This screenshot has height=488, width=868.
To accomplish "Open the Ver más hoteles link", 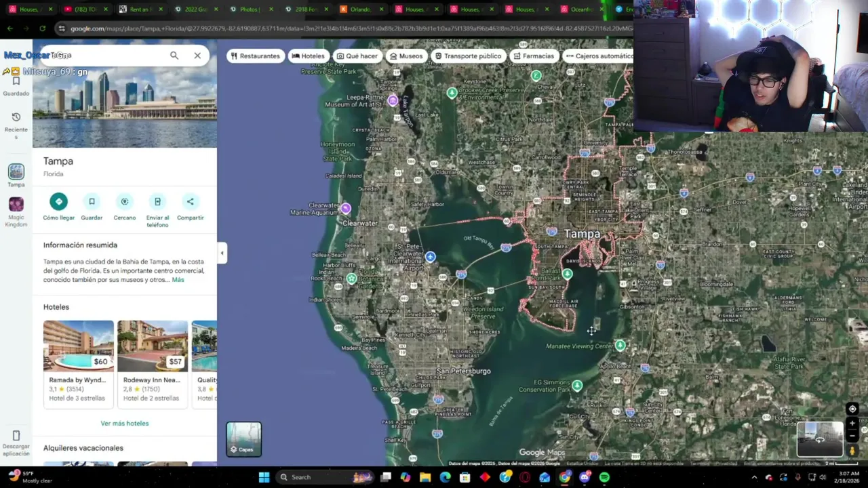I will pos(125,424).
